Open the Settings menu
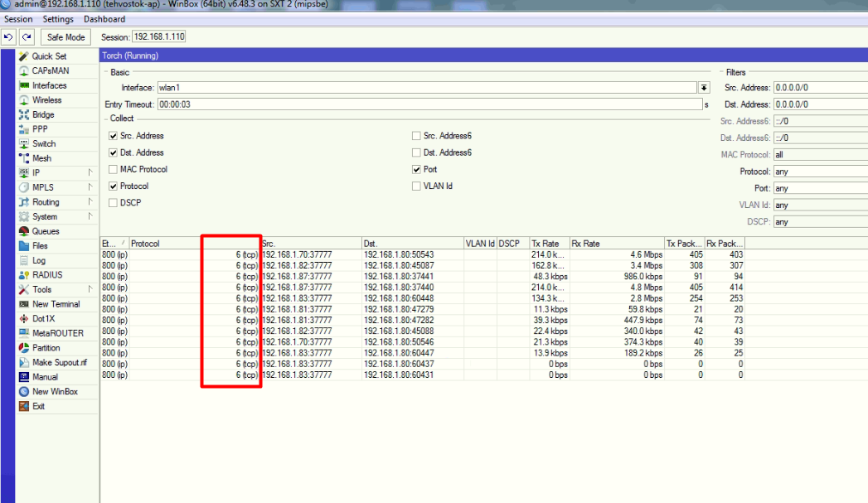Screen dimensions: 868x503 (x=58, y=19)
